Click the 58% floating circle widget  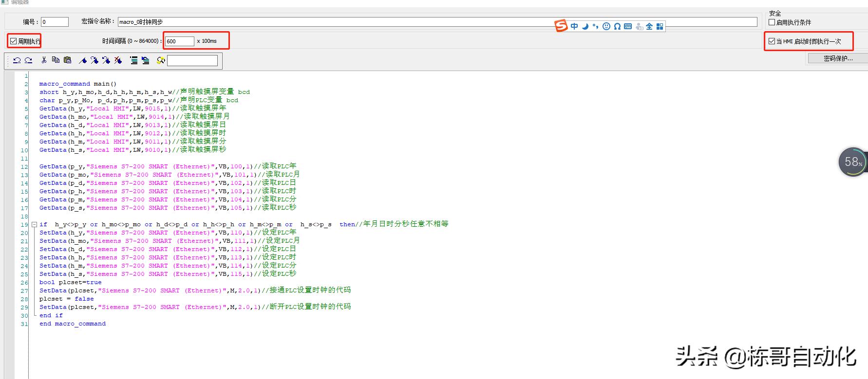[853, 162]
